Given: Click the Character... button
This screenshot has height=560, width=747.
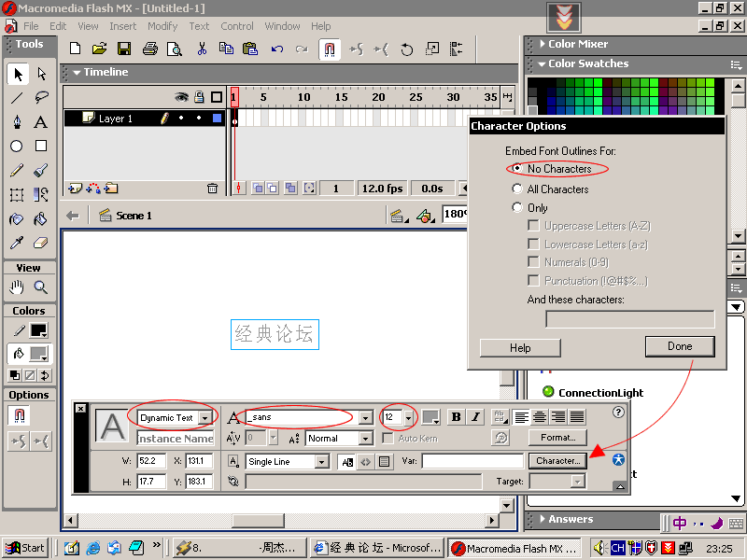Looking at the screenshot, I should coord(557,460).
